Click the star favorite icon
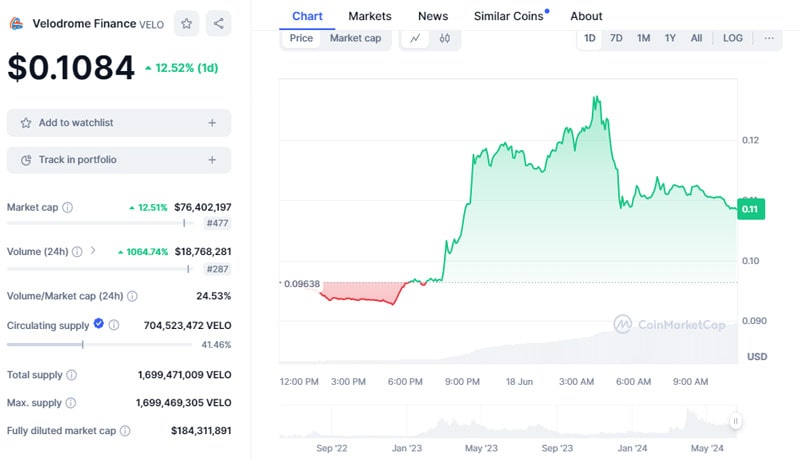The image size is (800, 460). point(186,23)
